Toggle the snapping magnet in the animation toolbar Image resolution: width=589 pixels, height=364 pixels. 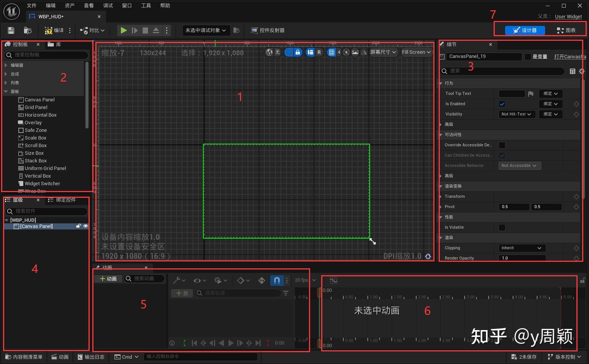277,281
